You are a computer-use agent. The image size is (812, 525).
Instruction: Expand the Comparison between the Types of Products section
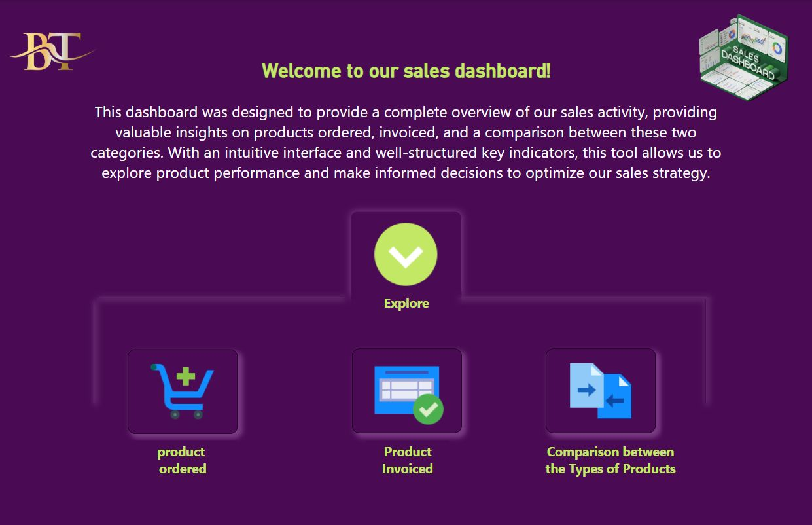pyautogui.click(x=600, y=390)
